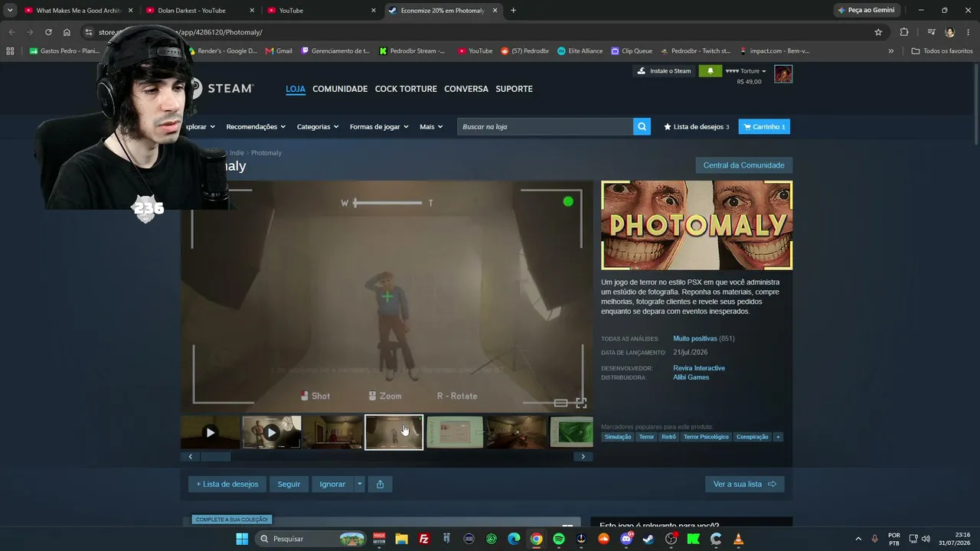Go to the browser home page
The image size is (980, 551).
point(67,32)
